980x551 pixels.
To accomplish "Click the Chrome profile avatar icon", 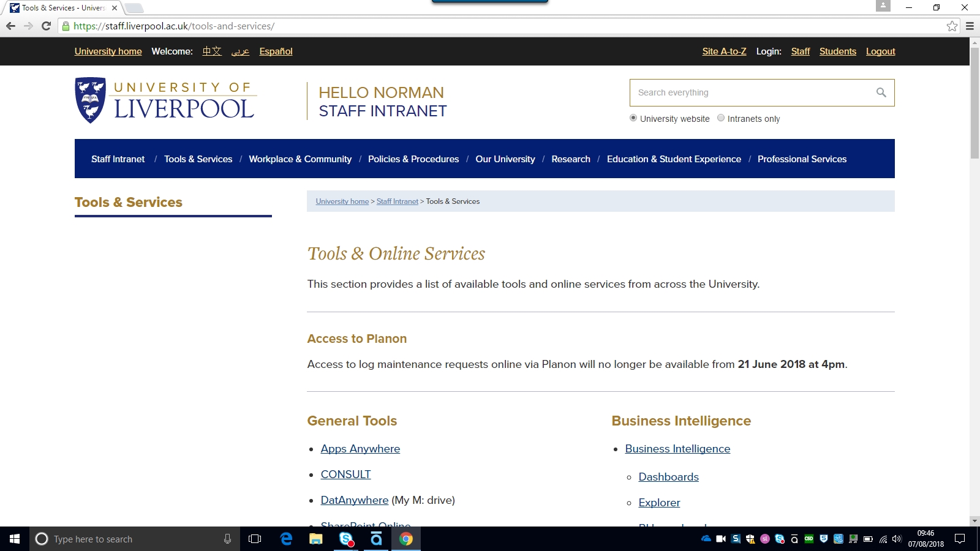I will (x=883, y=6).
